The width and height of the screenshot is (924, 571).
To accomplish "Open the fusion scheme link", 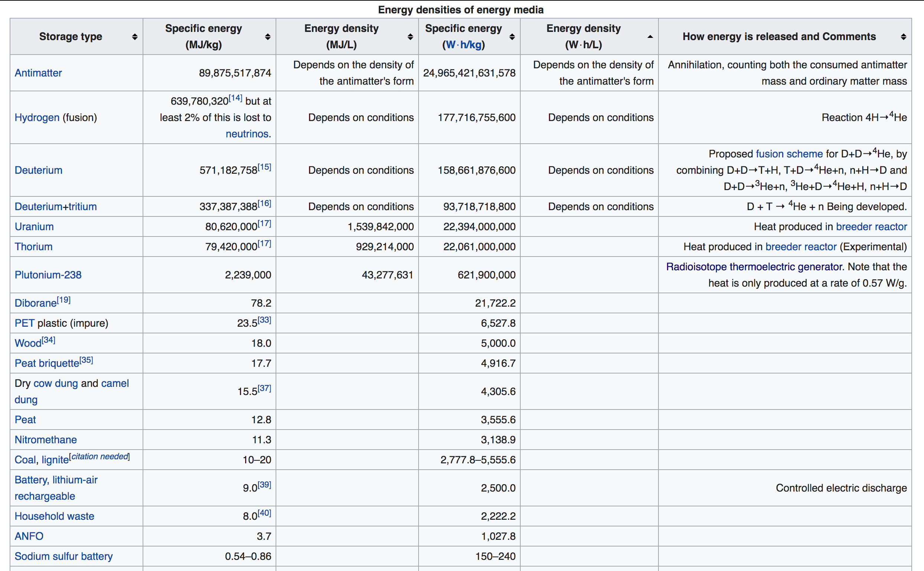I will [789, 154].
